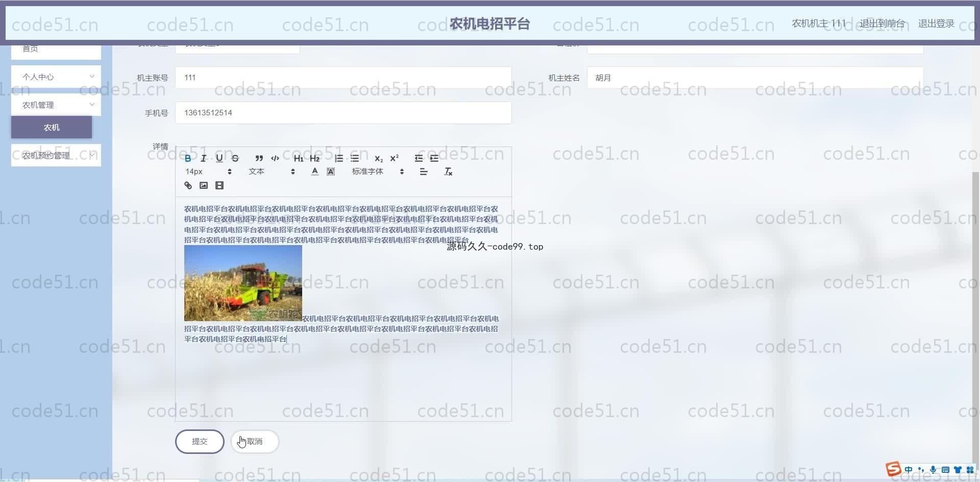Open the IME soft keyboard
Viewport: 980px width, 482px height.
(945, 470)
